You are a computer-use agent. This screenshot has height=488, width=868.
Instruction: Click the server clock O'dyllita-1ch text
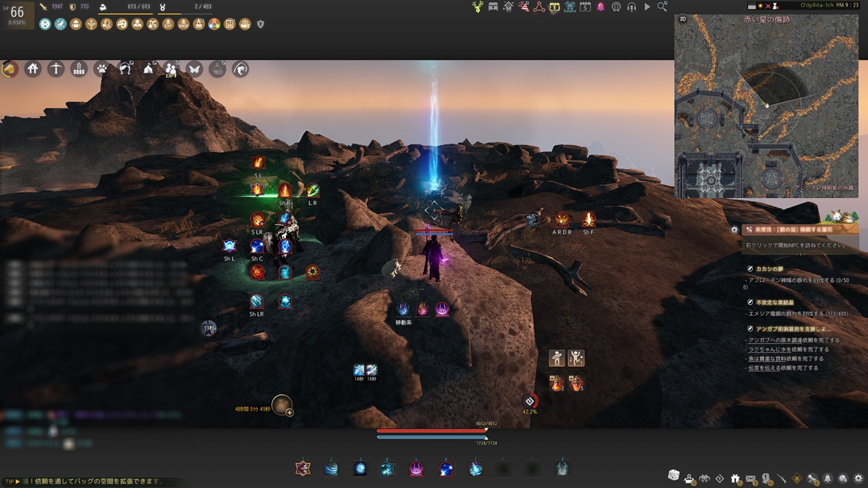point(820,5)
